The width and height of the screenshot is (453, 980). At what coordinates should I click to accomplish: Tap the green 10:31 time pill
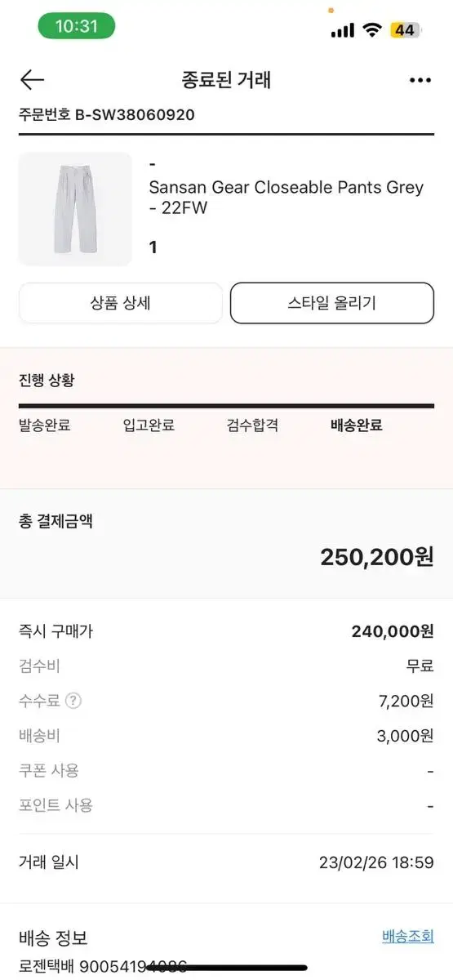pyautogui.click(x=77, y=26)
